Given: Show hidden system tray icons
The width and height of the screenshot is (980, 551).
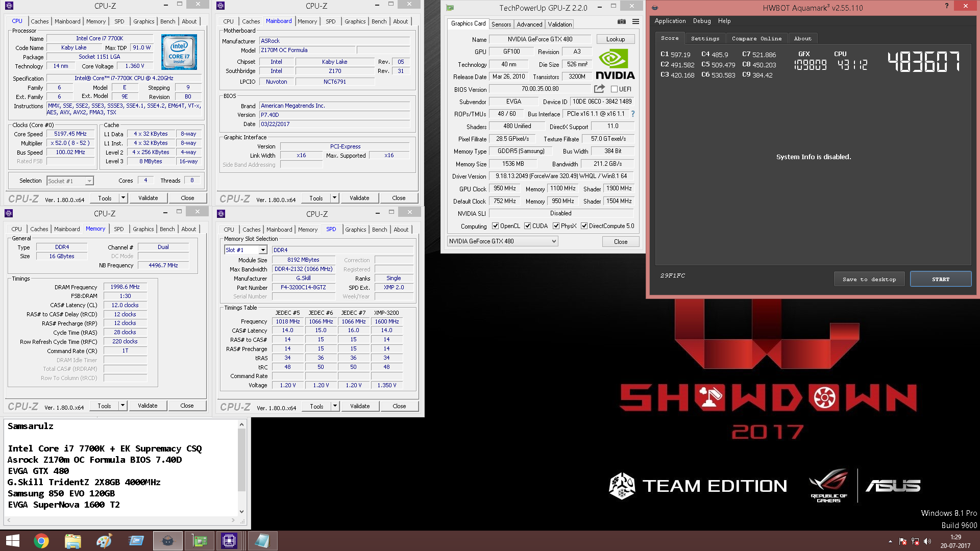Looking at the screenshot, I should pyautogui.click(x=890, y=541).
